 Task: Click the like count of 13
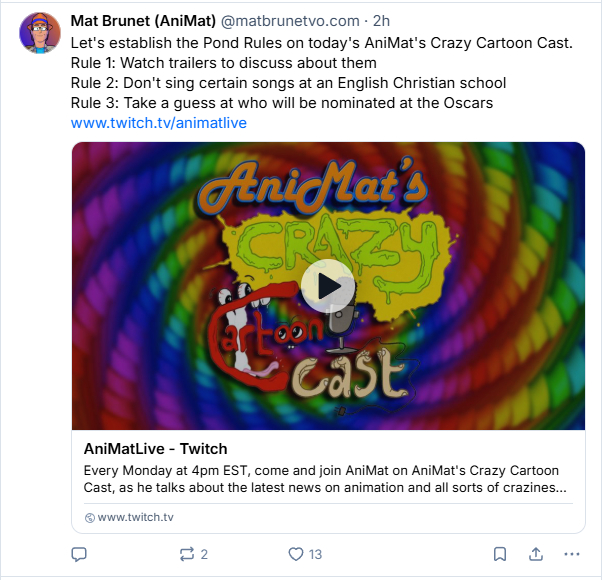pyautogui.click(x=315, y=553)
